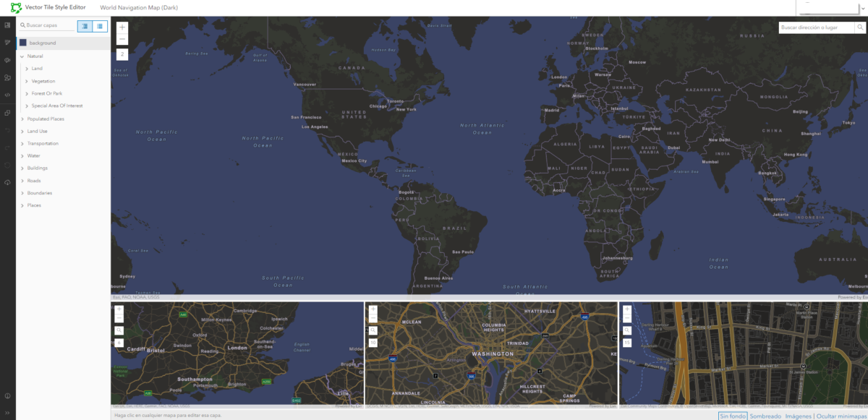The width and height of the screenshot is (868, 420).
Task: Open the Edit by Color tool icon
Action: 7,60
